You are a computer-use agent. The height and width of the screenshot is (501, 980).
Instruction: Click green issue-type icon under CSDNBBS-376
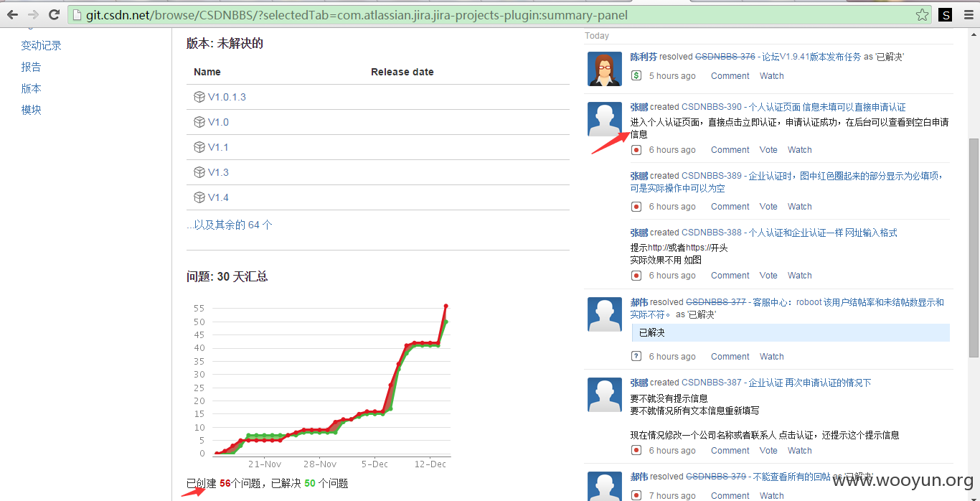click(x=636, y=75)
